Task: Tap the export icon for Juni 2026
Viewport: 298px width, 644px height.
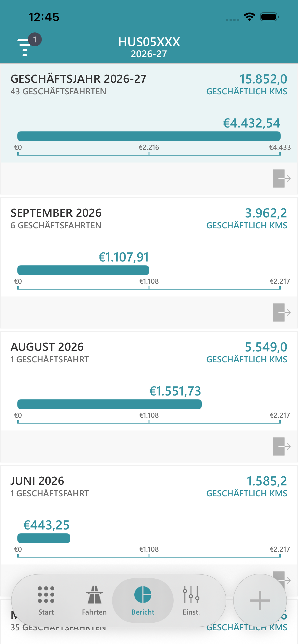Action: 282,577
